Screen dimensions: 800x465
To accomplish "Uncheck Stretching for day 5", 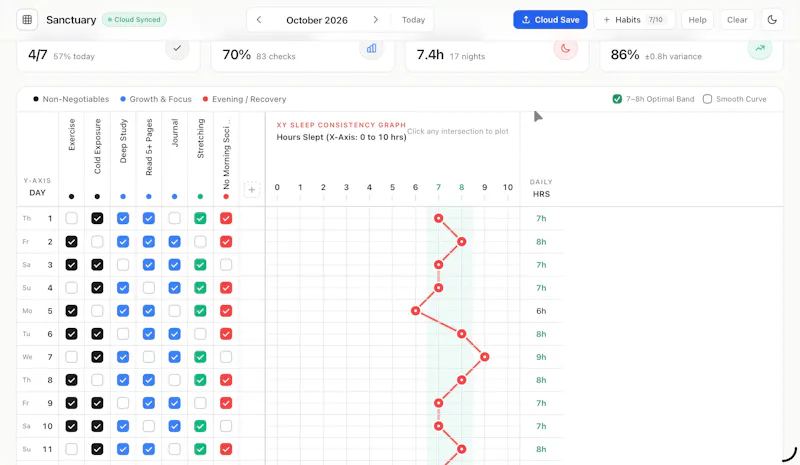I will coord(200,311).
